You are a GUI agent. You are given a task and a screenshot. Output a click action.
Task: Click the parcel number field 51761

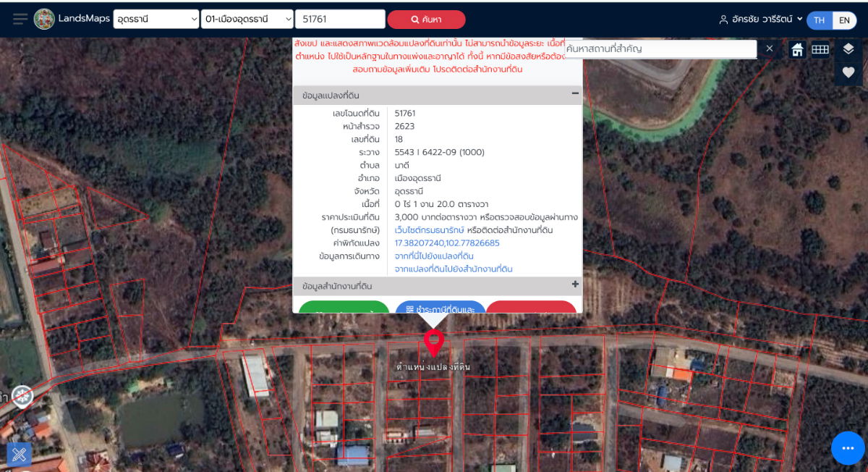[x=340, y=20]
